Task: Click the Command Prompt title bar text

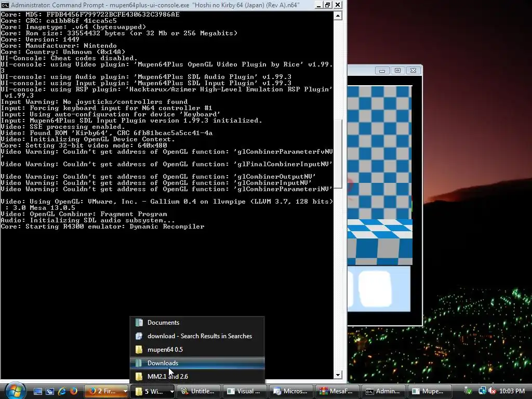Action: pyautogui.click(x=155, y=5)
